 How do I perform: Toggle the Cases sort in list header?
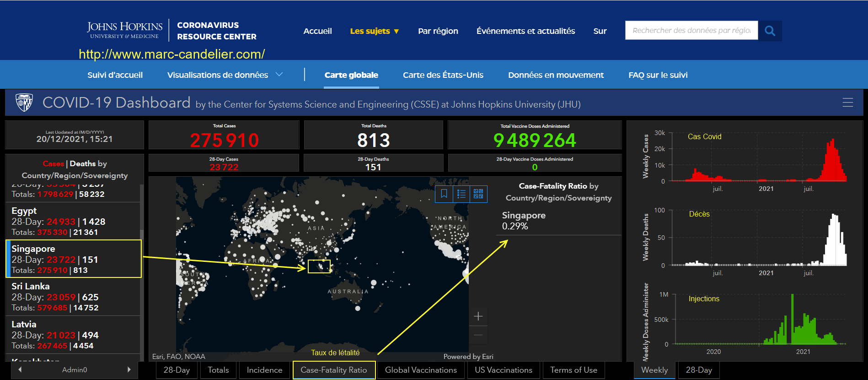pyautogui.click(x=54, y=163)
